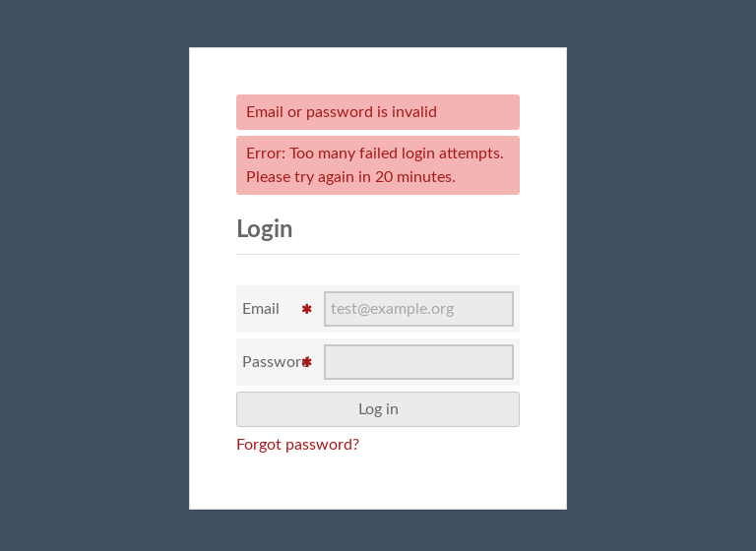
Task: Focus the Email input field
Action: coord(418,309)
